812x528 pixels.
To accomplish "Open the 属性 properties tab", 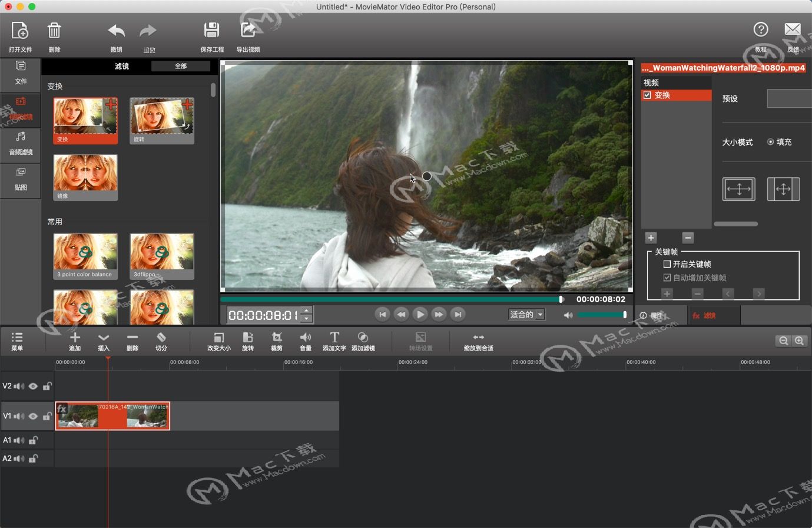I will point(661,316).
